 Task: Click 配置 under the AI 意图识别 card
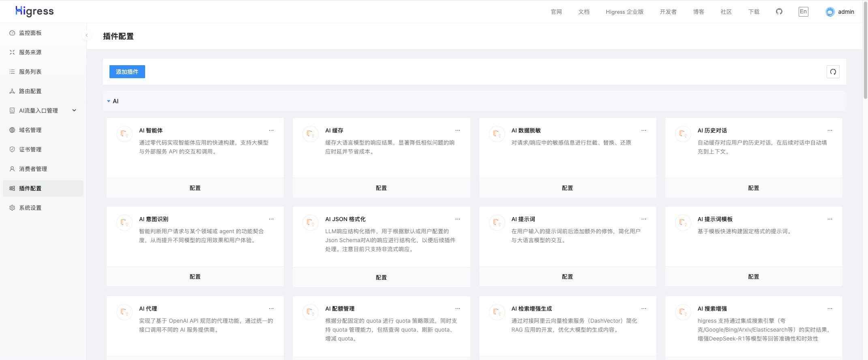195,277
